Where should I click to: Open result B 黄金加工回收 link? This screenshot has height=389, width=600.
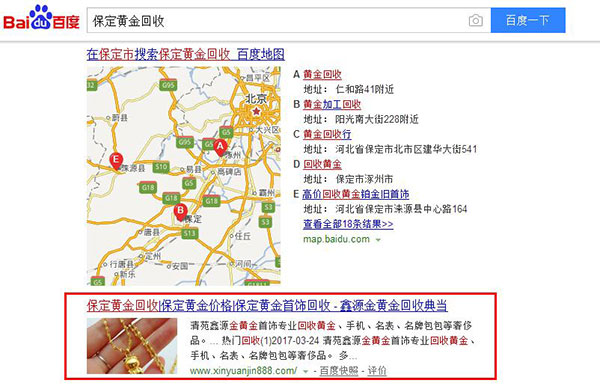pos(332,104)
